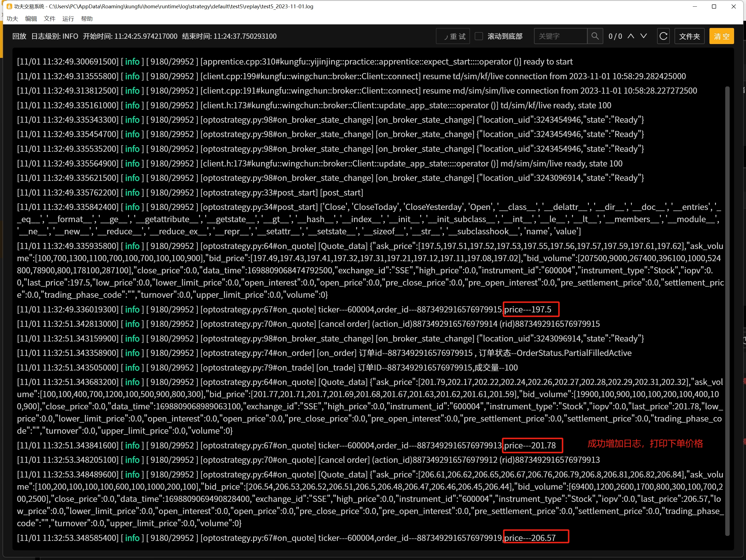Click log line 'td/sim/kf/live ready, state 100'

coord(314,105)
